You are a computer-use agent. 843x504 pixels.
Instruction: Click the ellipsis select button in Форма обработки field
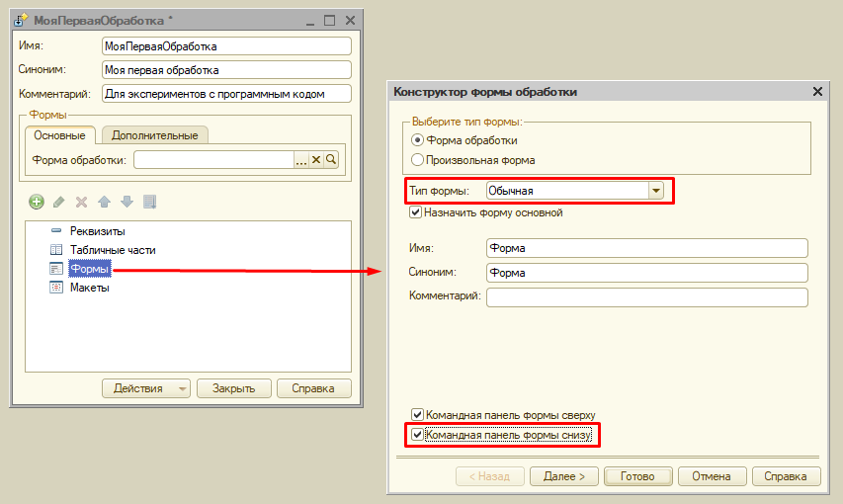coord(301,160)
